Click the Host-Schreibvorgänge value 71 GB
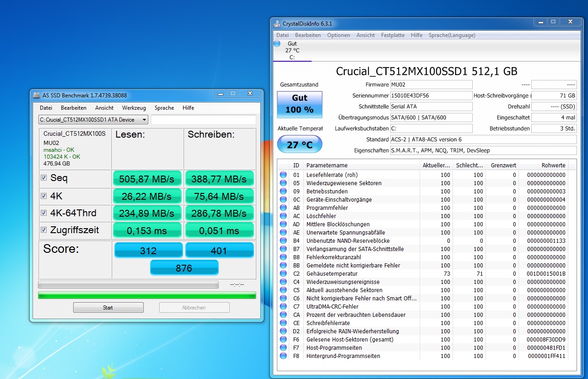This screenshot has width=588, height=379. click(554, 96)
